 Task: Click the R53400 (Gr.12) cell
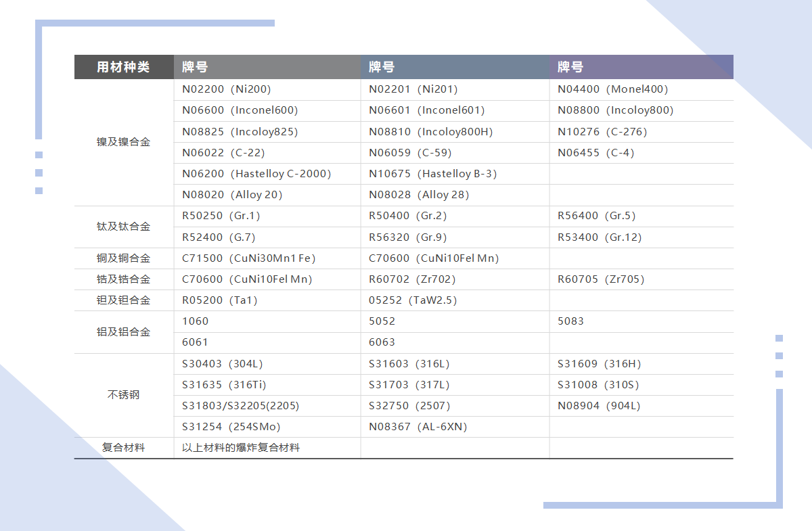coord(641,237)
